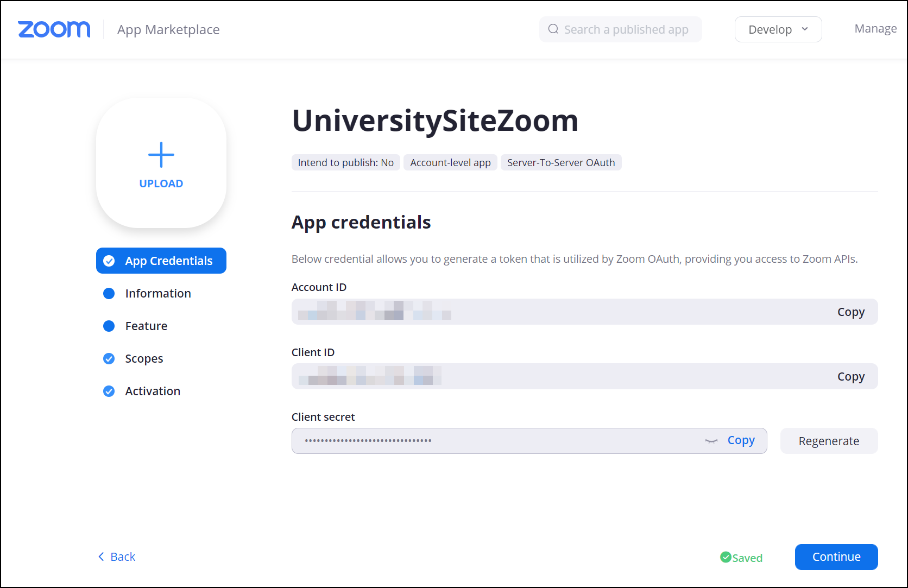Click the Information step circle icon
Viewport: 908px width, 588px height.
click(109, 293)
